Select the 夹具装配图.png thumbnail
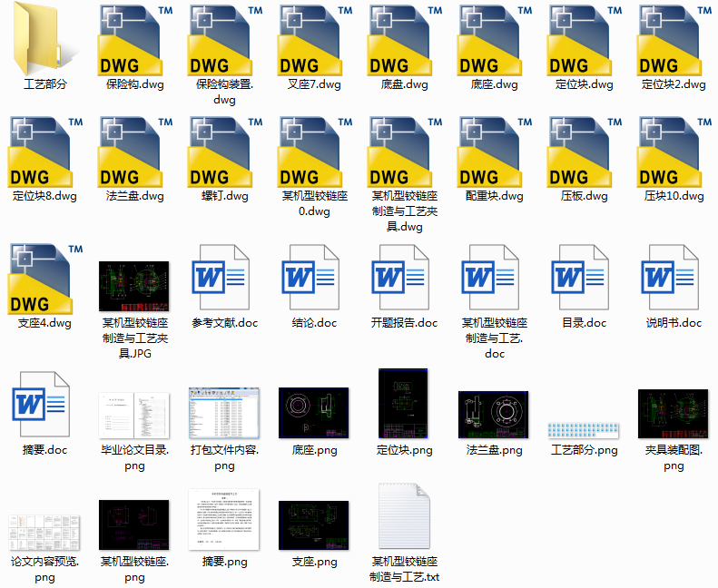The height and width of the screenshot is (588, 718). coord(674,414)
